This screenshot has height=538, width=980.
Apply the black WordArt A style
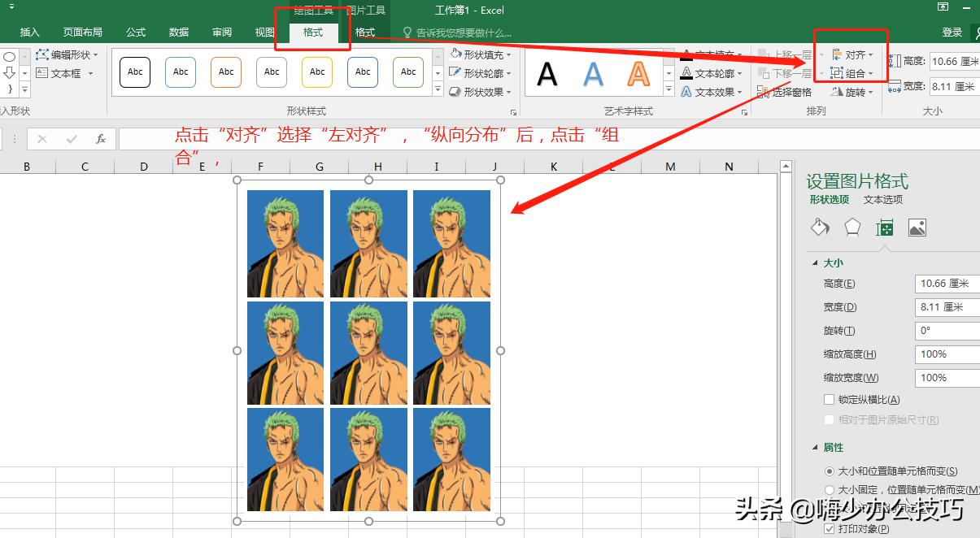click(547, 75)
